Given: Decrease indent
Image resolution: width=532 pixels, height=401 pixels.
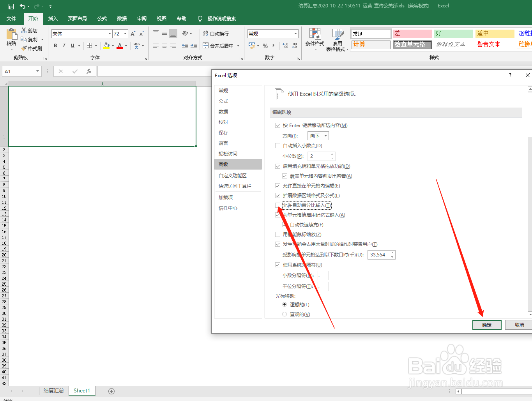Looking at the screenshot, I should click(x=185, y=46).
